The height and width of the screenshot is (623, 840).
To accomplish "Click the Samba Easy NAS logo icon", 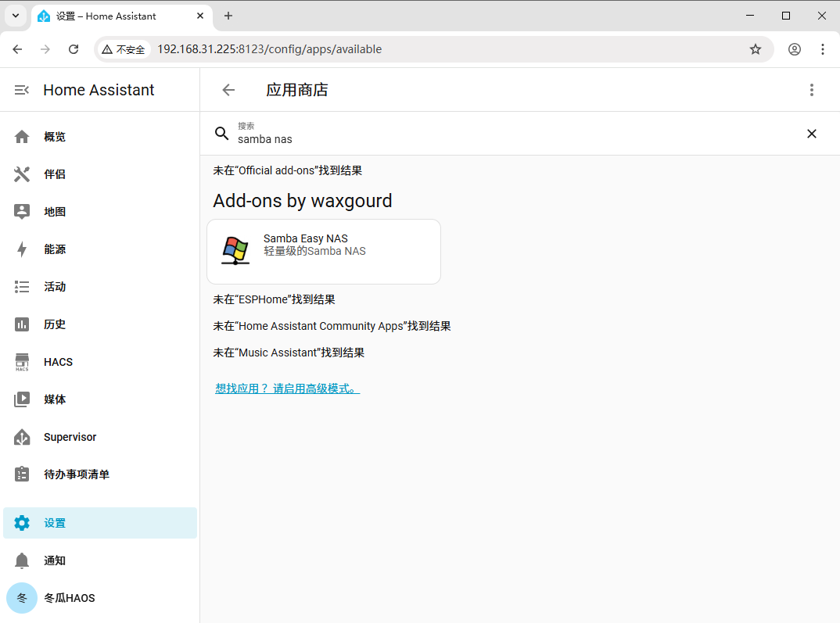I will tap(235, 250).
